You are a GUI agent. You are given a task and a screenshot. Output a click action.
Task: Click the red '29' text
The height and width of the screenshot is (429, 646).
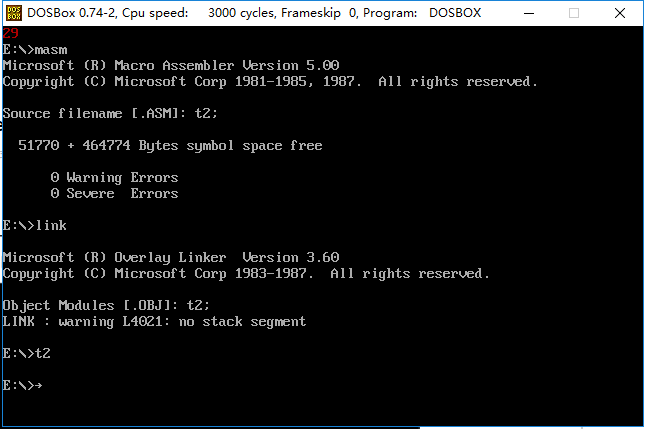pos(10,33)
